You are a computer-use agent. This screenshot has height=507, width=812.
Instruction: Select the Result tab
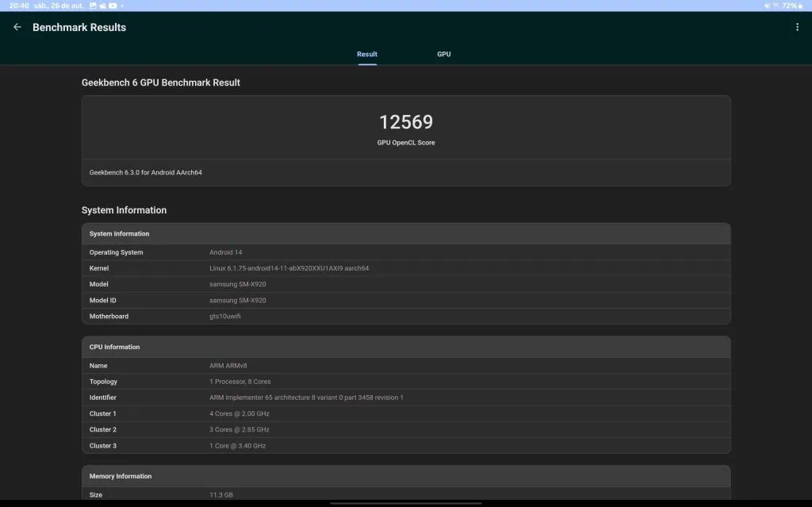[366, 54]
